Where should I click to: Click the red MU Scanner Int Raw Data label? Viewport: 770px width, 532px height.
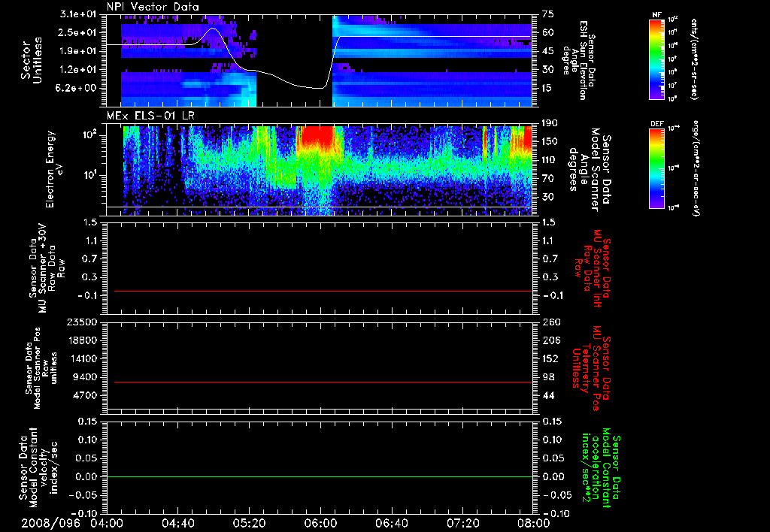(x=591, y=267)
